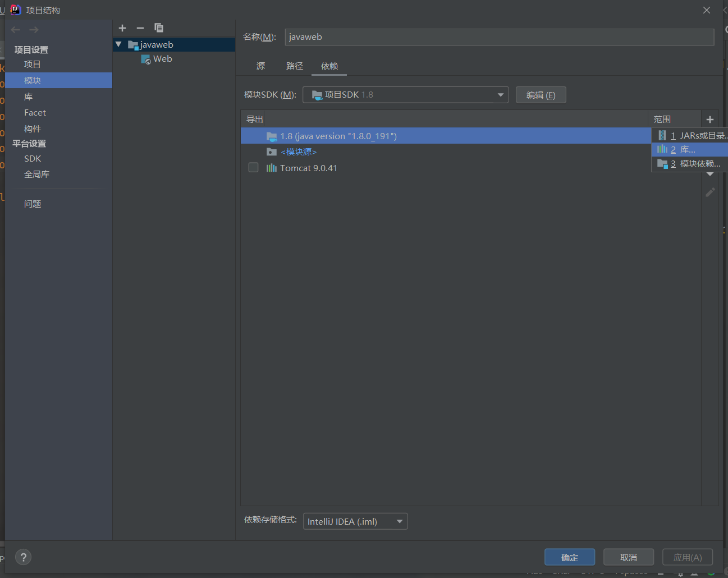
Task: Click the 应用(A) button
Action: point(688,557)
